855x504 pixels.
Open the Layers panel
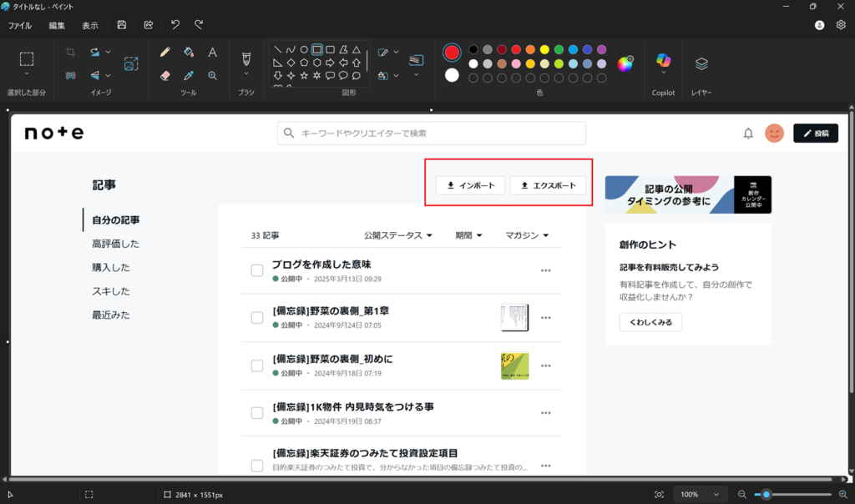coord(701,63)
